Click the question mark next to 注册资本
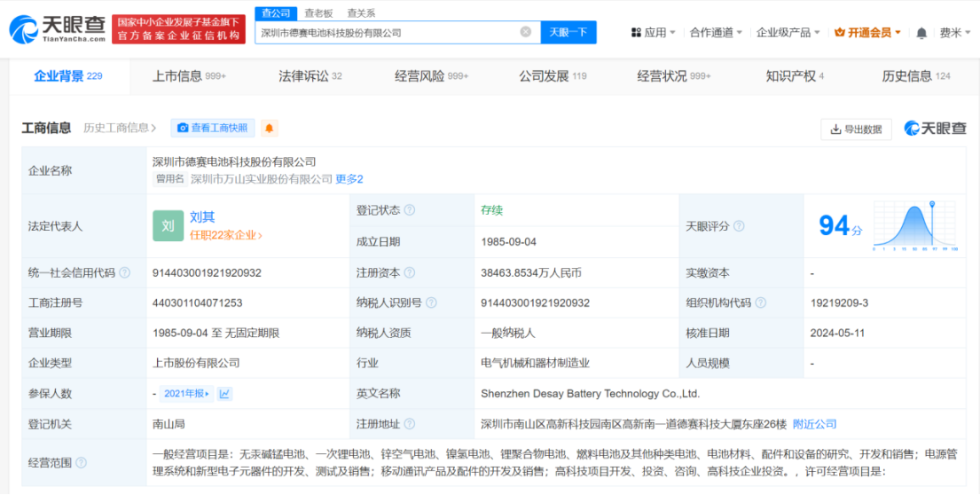980x495 pixels. coord(409,273)
